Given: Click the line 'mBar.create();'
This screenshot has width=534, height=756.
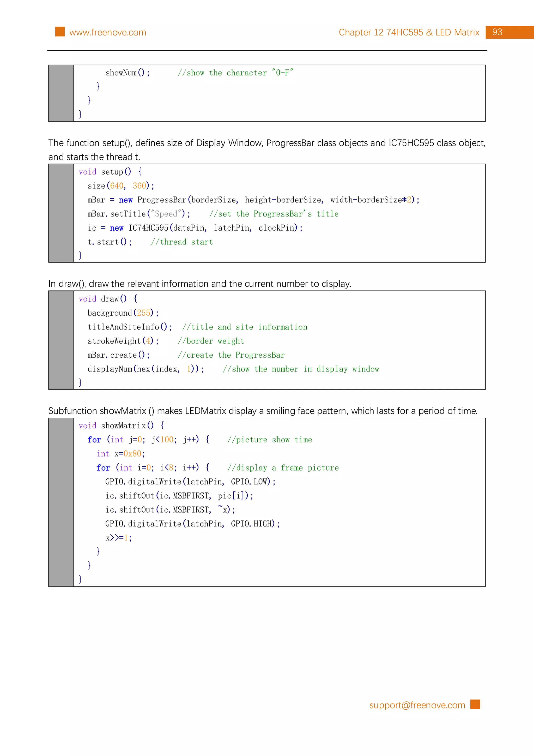Looking at the screenshot, I should tap(119, 355).
